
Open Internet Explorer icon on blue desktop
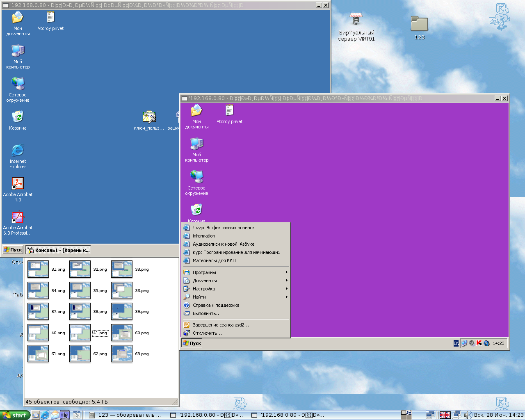click(x=18, y=151)
